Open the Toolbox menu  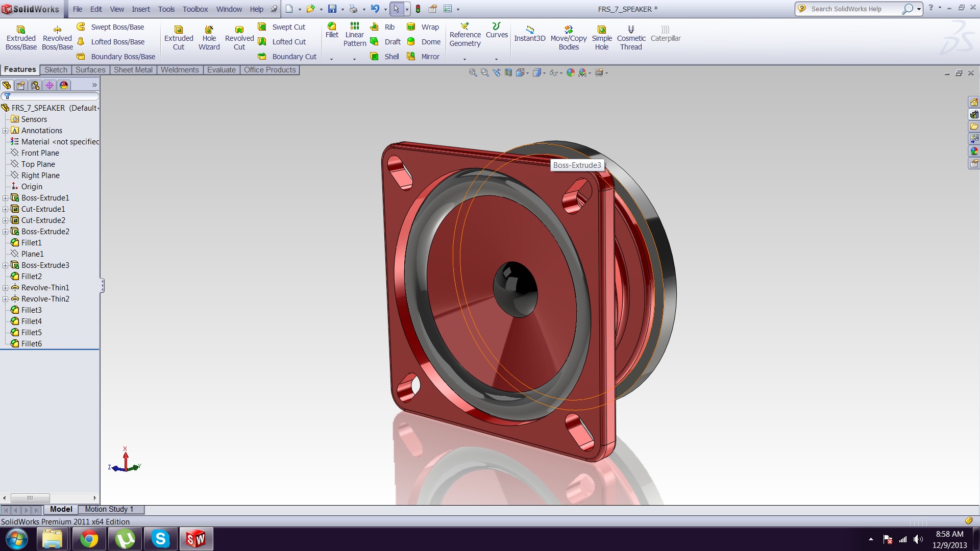tap(195, 9)
